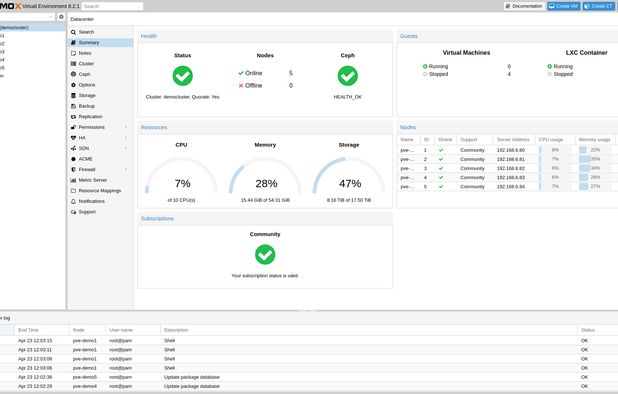Open the Documentation button
Screen dimensions: 618x394
[x=524, y=6]
